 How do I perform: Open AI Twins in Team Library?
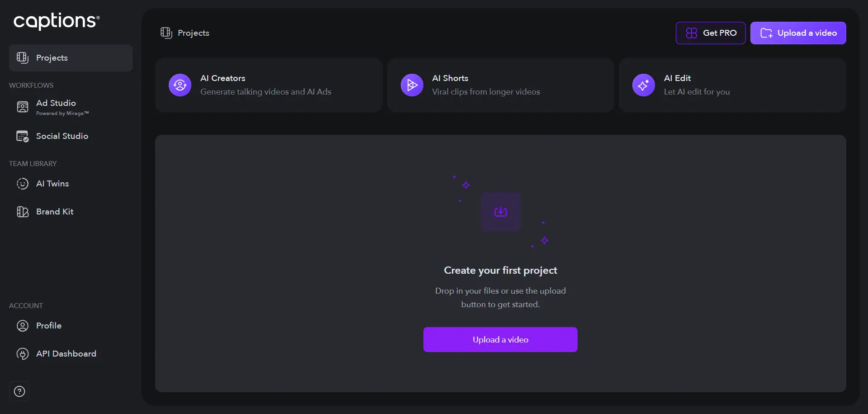point(52,184)
